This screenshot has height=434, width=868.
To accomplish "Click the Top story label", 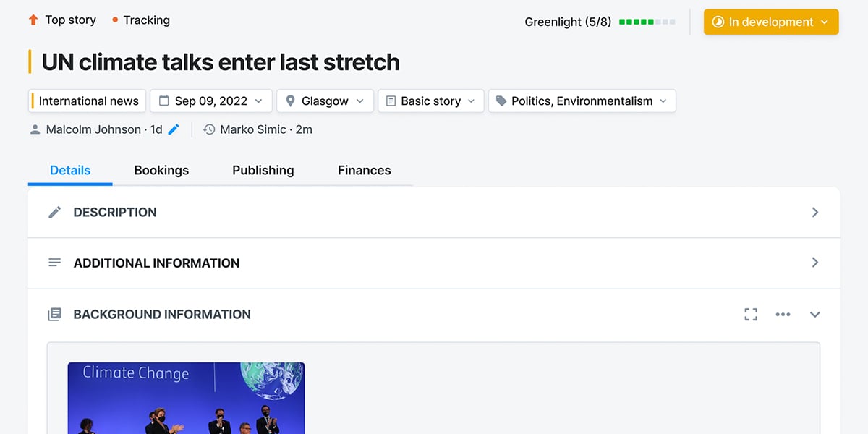I will point(71,20).
